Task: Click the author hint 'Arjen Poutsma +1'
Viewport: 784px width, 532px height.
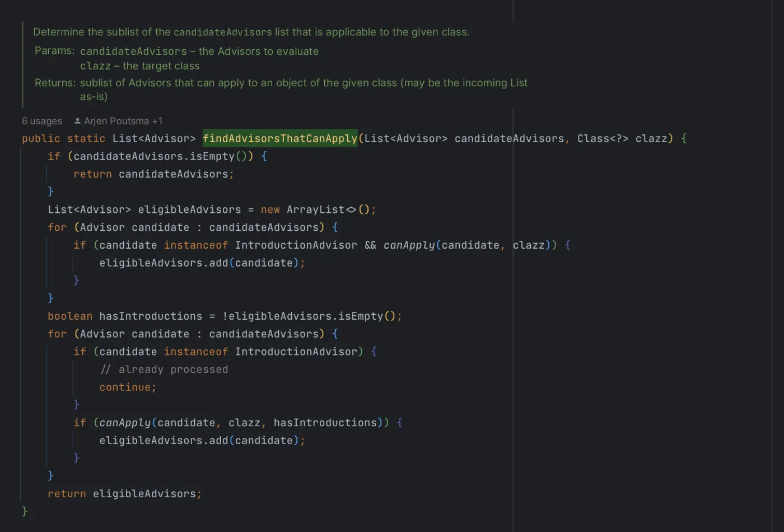Action: pyautogui.click(x=123, y=121)
